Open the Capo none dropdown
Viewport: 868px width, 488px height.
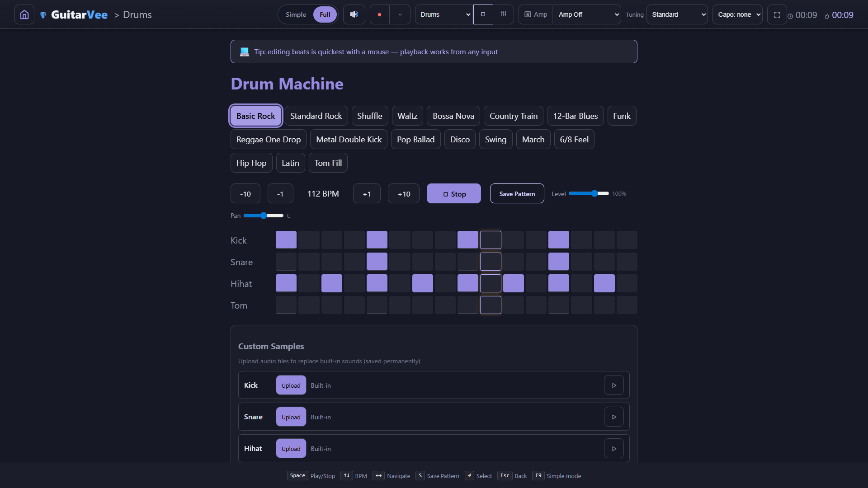coord(737,14)
